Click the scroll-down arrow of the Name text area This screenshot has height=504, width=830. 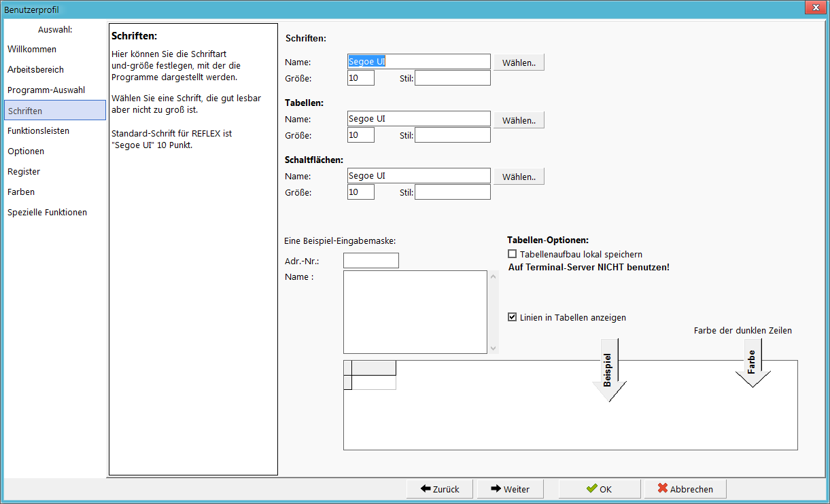click(494, 348)
